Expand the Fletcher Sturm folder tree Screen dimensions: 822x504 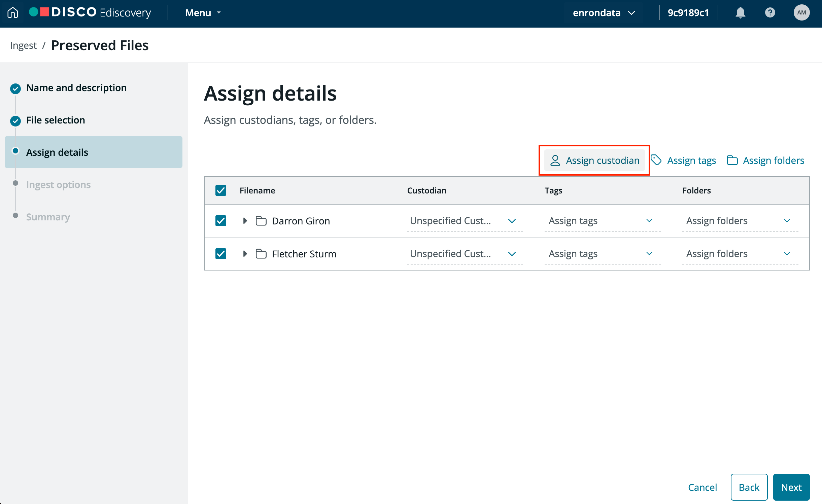click(x=245, y=254)
